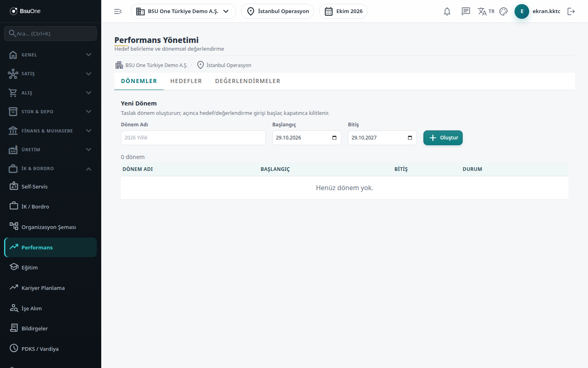The height and width of the screenshot is (368, 588).
Task: Expand the STOK & DEPO section
Action: (51, 112)
